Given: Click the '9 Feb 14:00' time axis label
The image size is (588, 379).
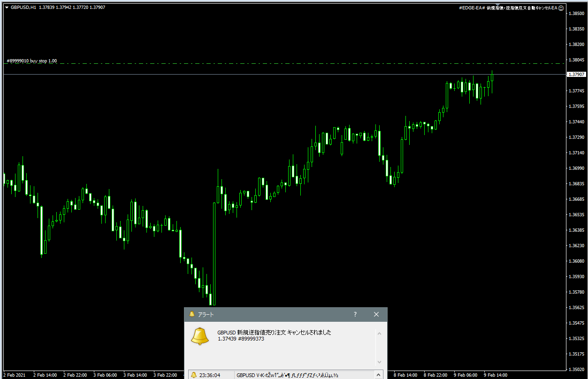Looking at the screenshot, I should click(x=496, y=375).
